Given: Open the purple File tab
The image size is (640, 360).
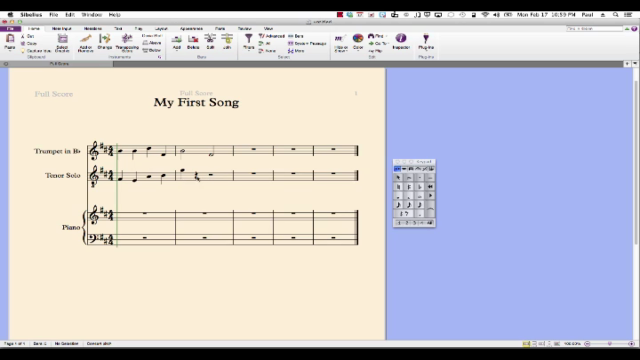Looking at the screenshot, I should point(11,29).
